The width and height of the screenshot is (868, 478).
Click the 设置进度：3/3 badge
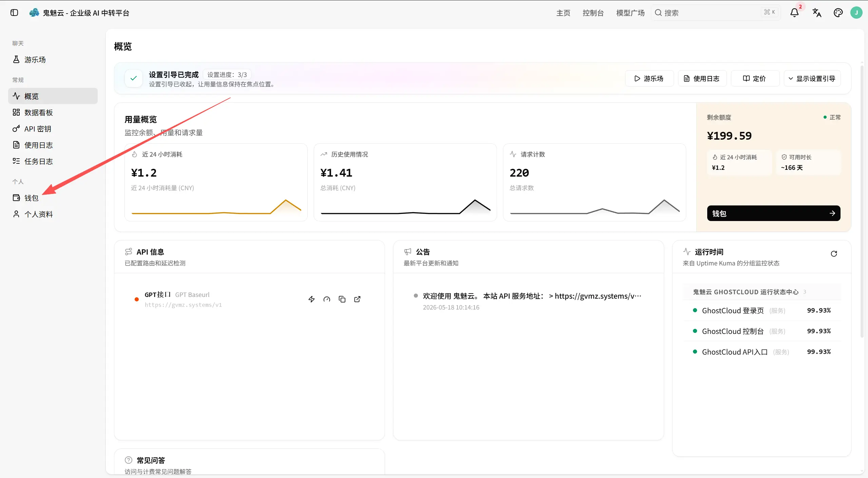click(227, 75)
